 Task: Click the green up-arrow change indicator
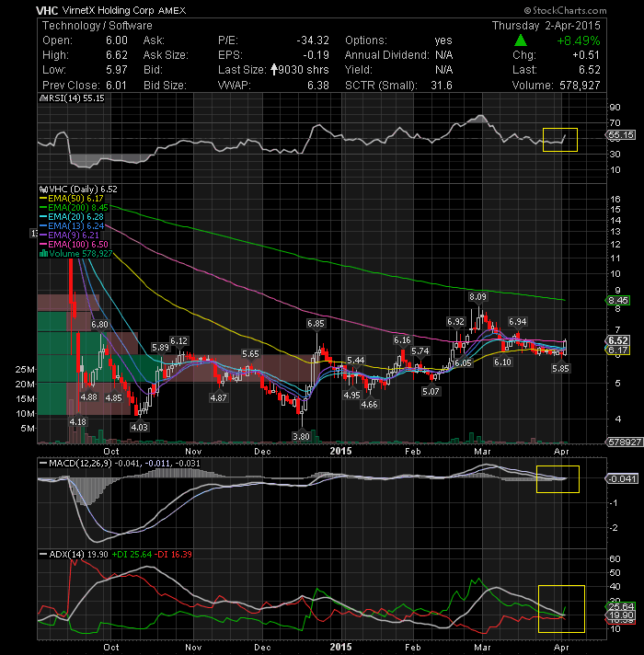tap(520, 40)
